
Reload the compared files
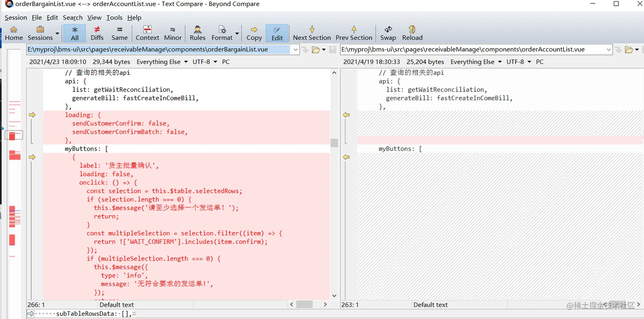[412, 33]
